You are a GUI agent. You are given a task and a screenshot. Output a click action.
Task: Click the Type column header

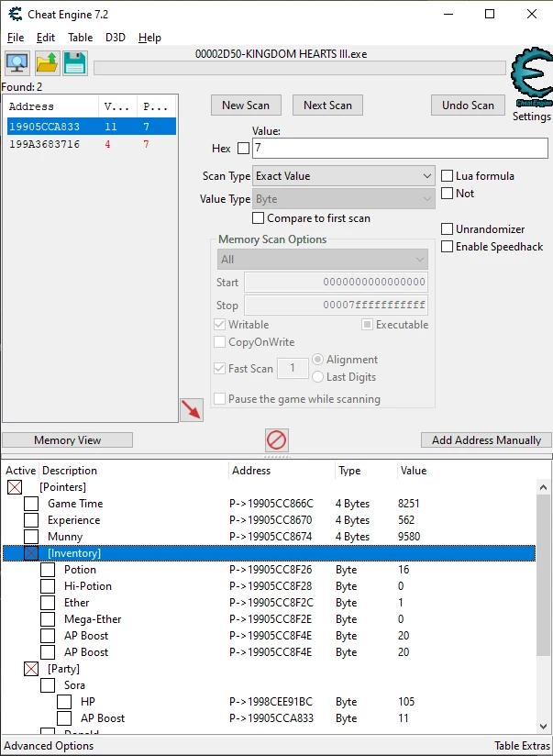[x=365, y=471]
